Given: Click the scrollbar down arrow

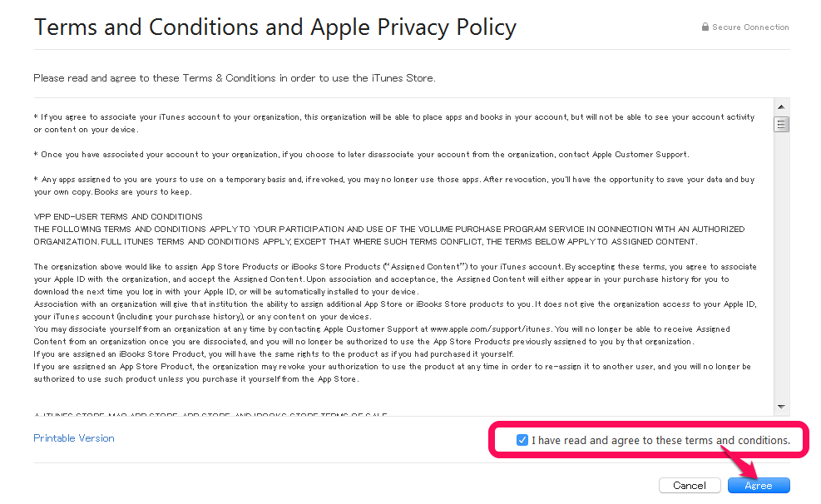Looking at the screenshot, I should (781, 407).
